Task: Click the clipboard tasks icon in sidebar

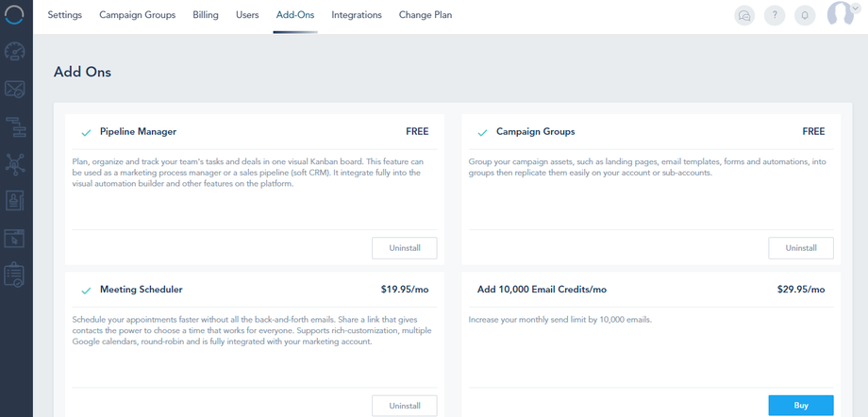Action: [x=16, y=275]
